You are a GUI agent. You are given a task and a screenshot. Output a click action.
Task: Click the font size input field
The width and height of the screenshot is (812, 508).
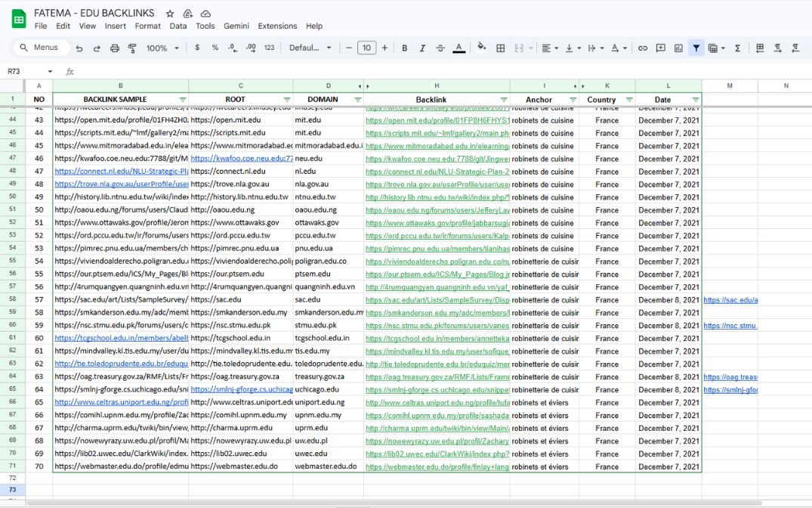click(x=366, y=48)
